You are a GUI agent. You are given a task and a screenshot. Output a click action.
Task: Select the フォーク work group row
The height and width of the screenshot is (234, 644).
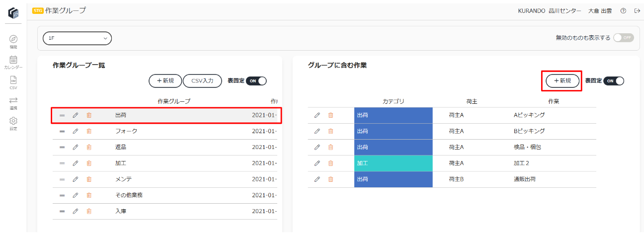click(x=164, y=131)
